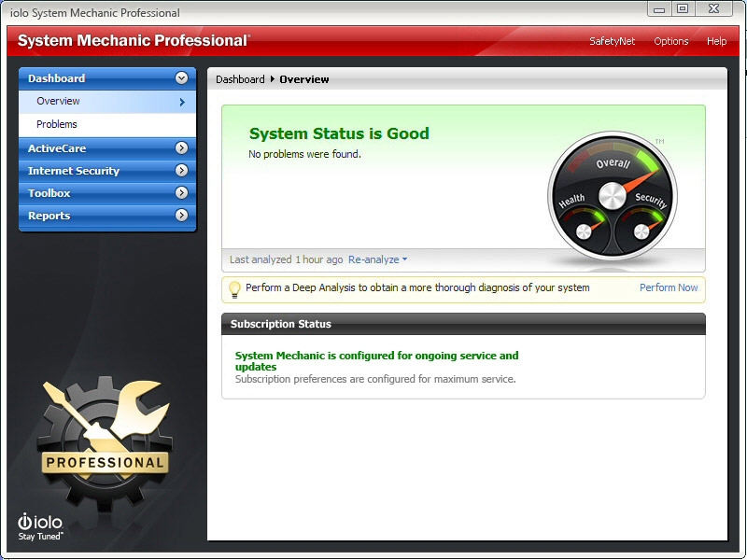
Task: Open the Options menu
Action: pyautogui.click(x=669, y=41)
